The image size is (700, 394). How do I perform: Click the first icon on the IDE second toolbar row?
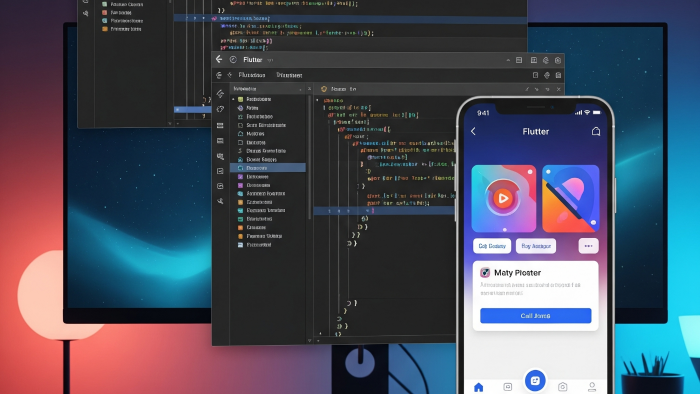coord(219,75)
